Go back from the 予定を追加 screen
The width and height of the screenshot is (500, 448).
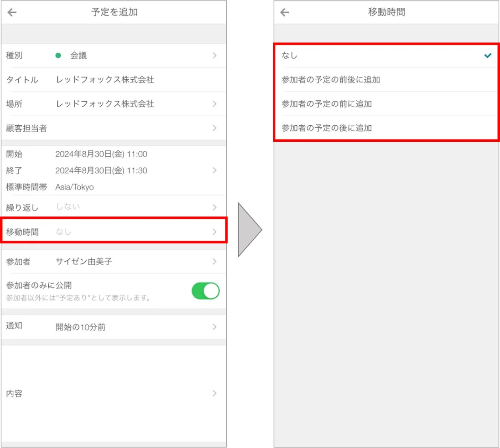click(12, 12)
